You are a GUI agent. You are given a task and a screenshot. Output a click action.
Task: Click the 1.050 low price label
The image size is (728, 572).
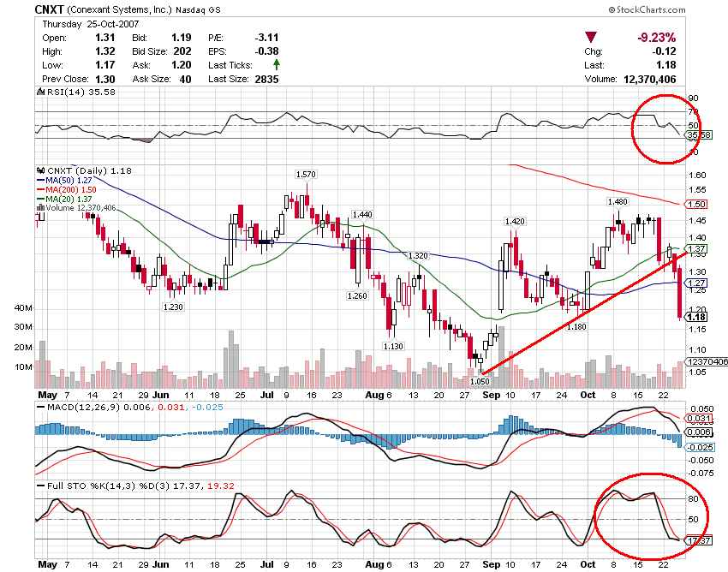(480, 381)
